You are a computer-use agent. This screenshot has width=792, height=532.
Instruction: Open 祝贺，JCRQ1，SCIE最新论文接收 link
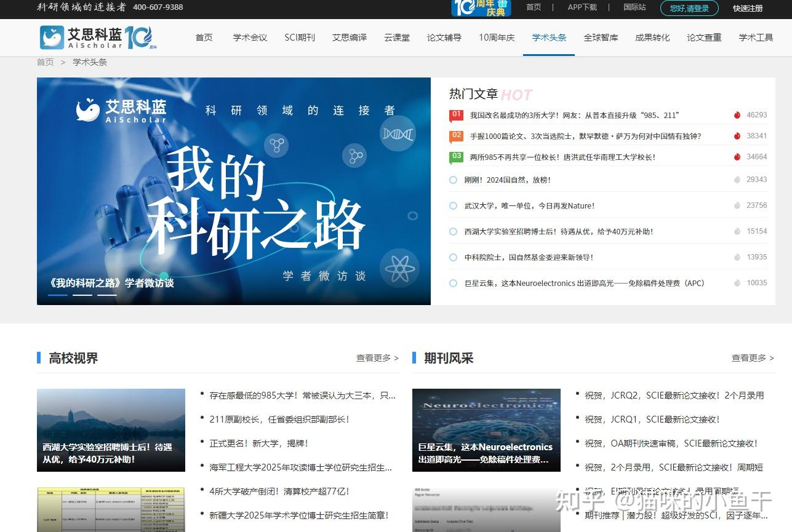pyautogui.click(x=652, y=419)
